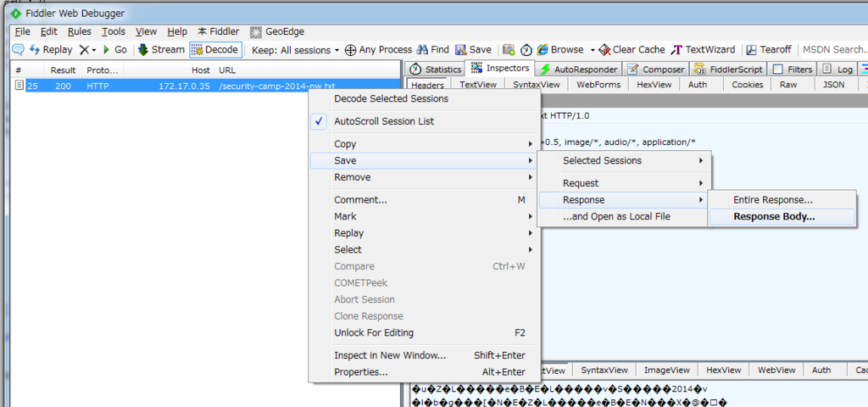
Task: Switch to the Inspectors tab
Action: 500,68
